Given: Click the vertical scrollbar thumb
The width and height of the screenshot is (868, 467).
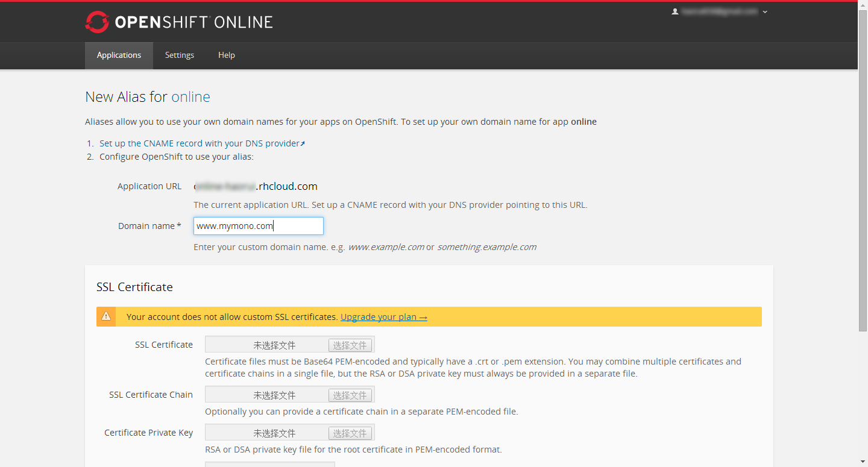Looking at the screenshot, I should pos(863,169).
